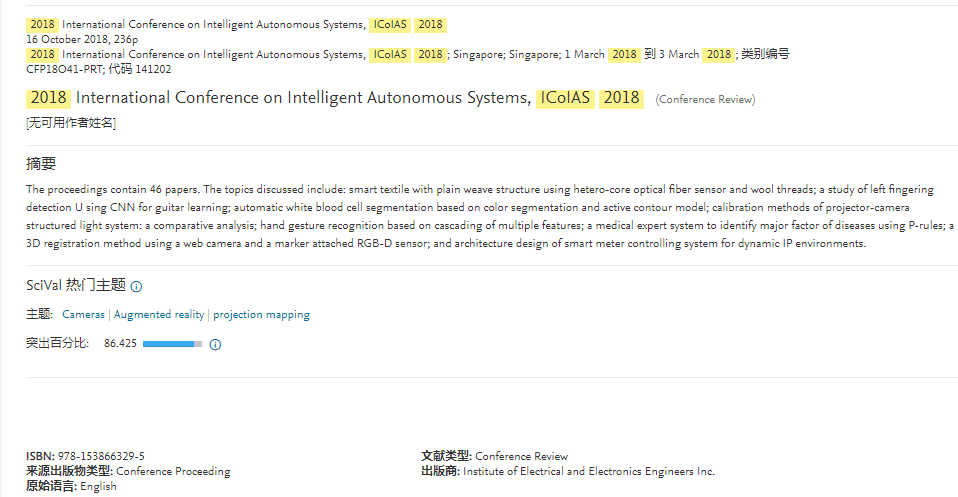Open the info icon next to 86.425 percentile bar
The width and height of the screenshot is (958, 497).
(x=215, y=344)
